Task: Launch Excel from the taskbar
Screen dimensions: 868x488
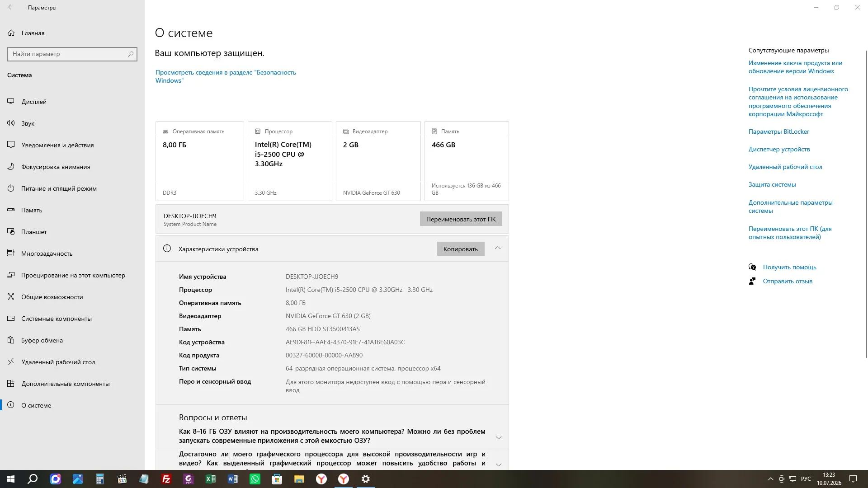Action: pos(211,479)
